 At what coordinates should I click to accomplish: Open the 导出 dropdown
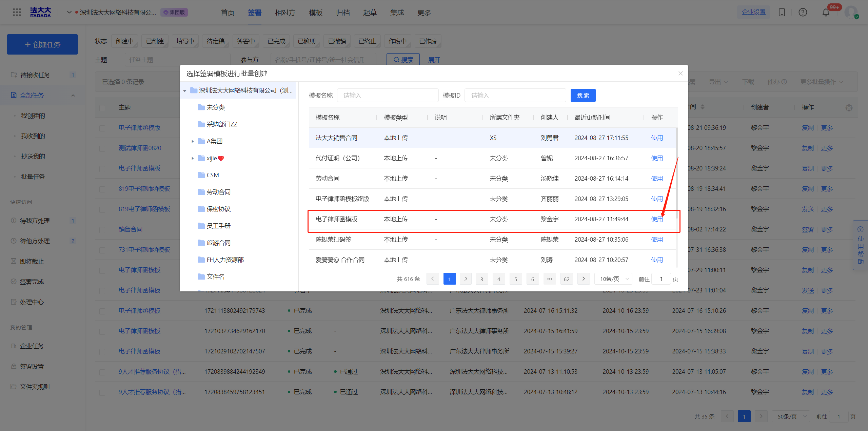tap(718, 82)
